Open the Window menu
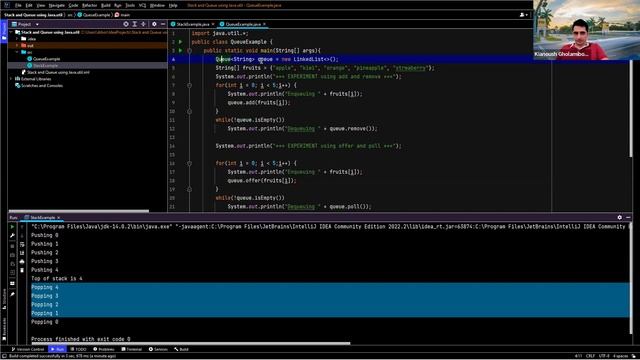Screen dimensions: 640x360 (157, 5)
